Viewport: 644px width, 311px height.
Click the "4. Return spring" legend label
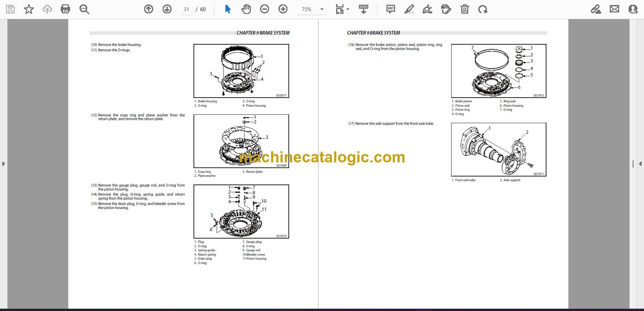pyautogui.click(x=205, y=255)
